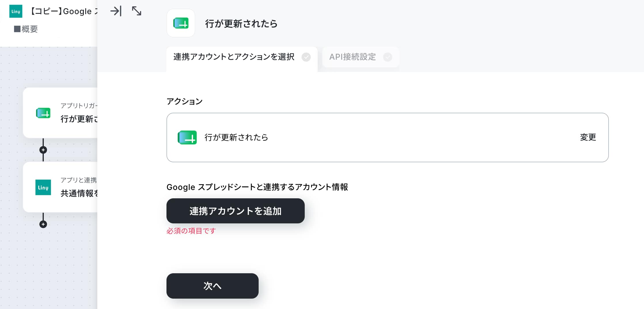Select the Liny node icon in flow

(43, 187)
